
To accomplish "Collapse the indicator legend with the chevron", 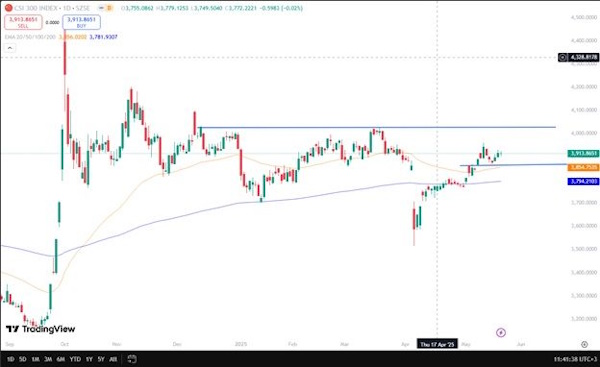I will (10, 48).
